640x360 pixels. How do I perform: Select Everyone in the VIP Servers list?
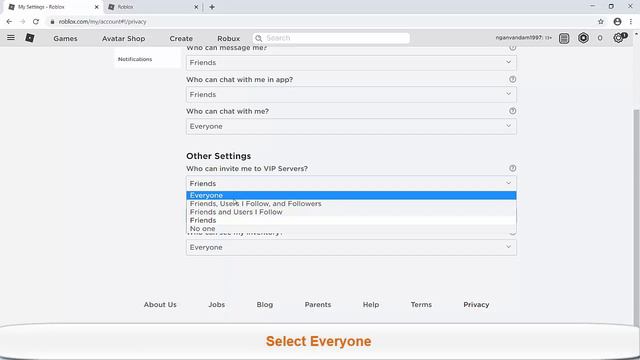pyautogui.click(x=351, y=196)
